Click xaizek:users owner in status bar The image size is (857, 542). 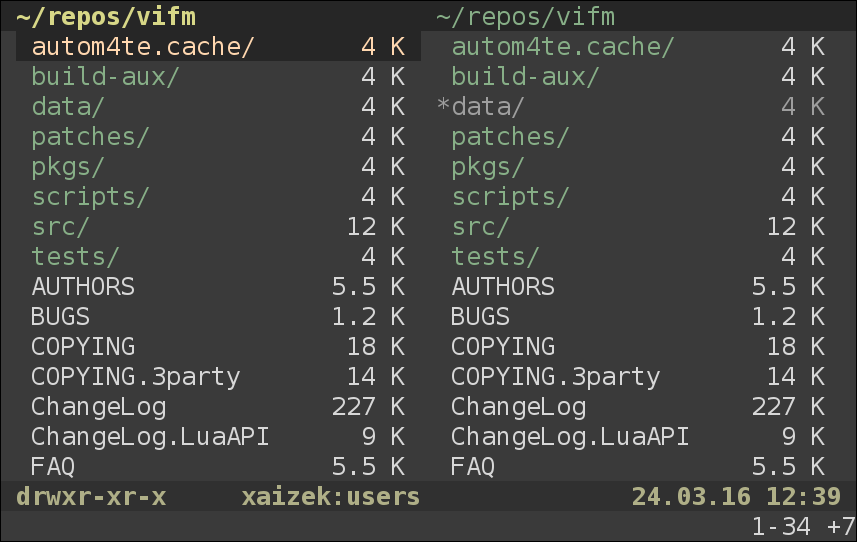[331, 497]
